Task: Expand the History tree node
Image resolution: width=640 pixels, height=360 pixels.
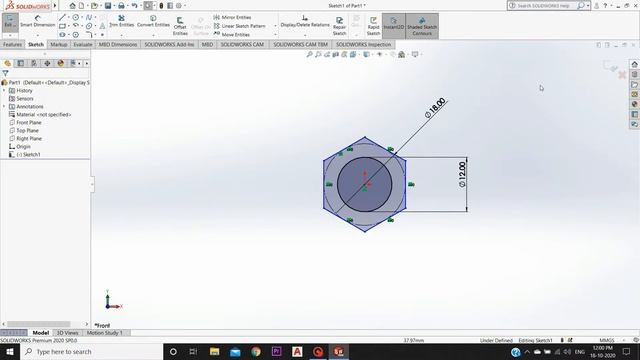Action: [4, 91]
